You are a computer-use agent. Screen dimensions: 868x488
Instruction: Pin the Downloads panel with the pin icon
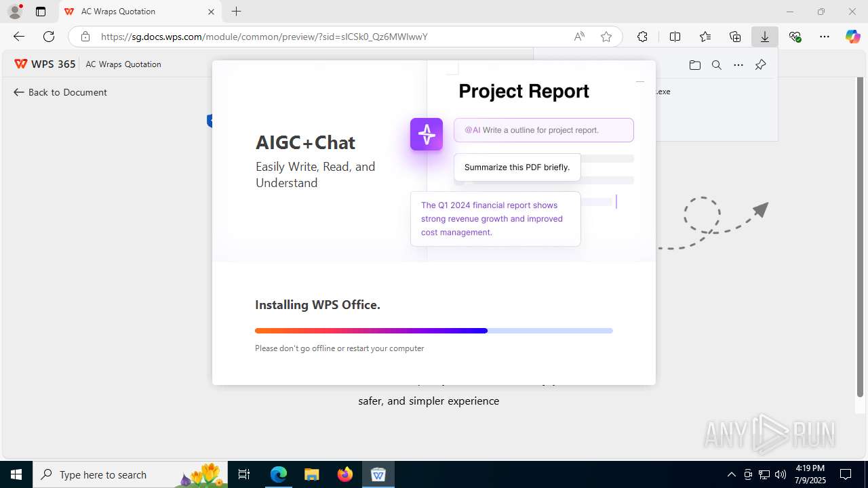point(760,65)
